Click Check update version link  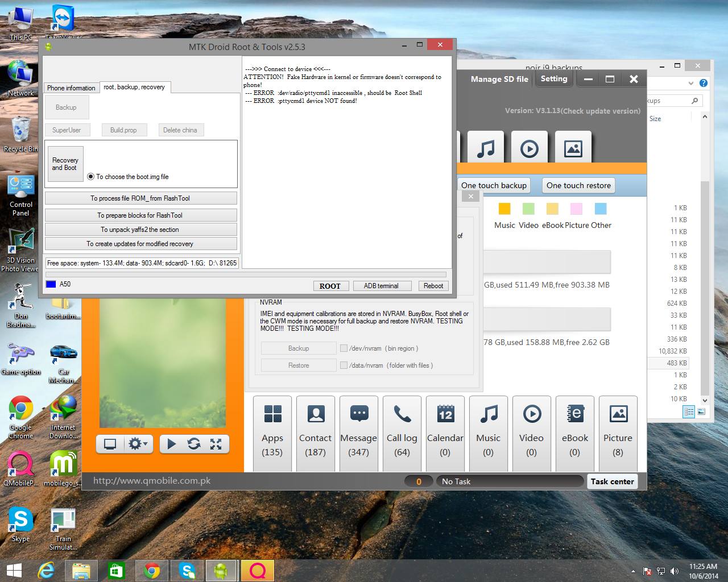(x=601, y=111)
